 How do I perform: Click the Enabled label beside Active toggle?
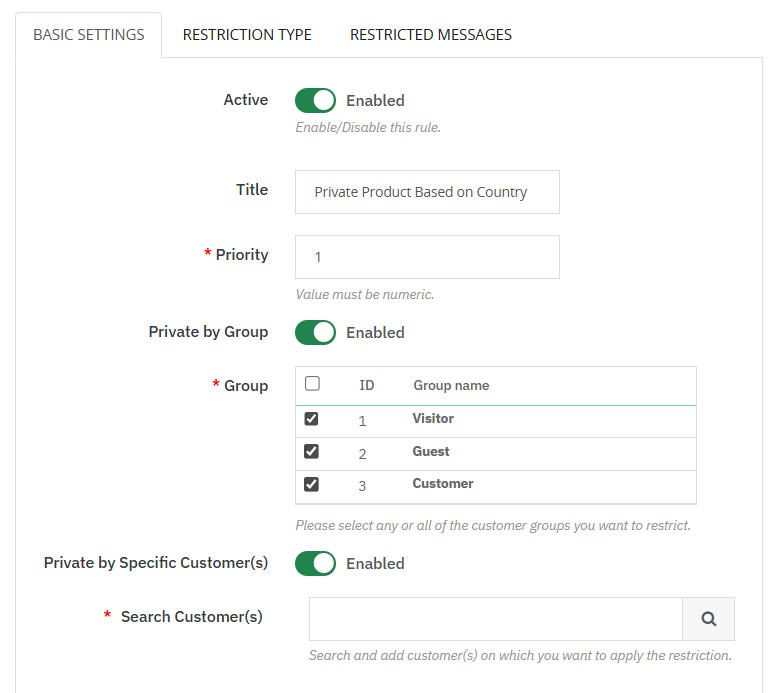point(375,100)
